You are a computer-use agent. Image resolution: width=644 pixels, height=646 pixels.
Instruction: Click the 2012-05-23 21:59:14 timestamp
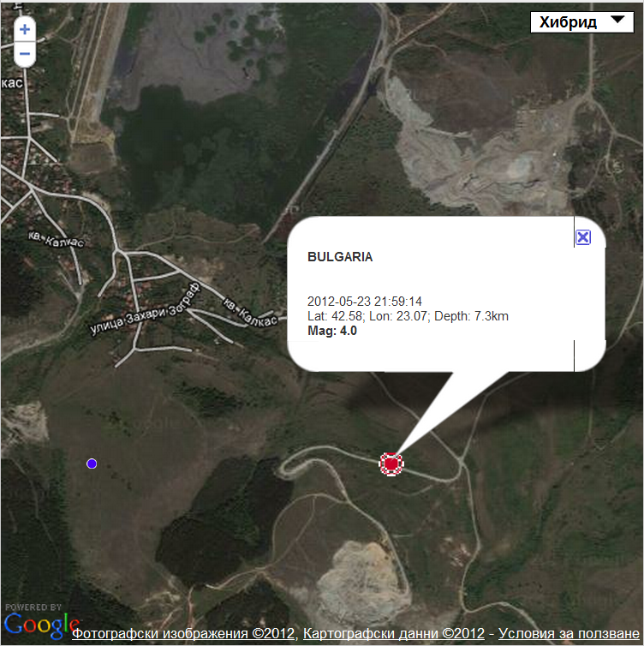365,302
